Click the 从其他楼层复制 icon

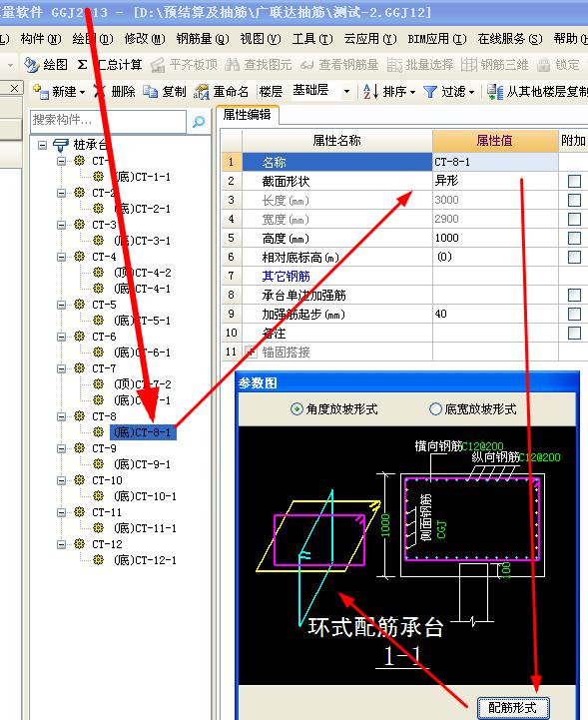pyautogui.click(x=495, y=92)
